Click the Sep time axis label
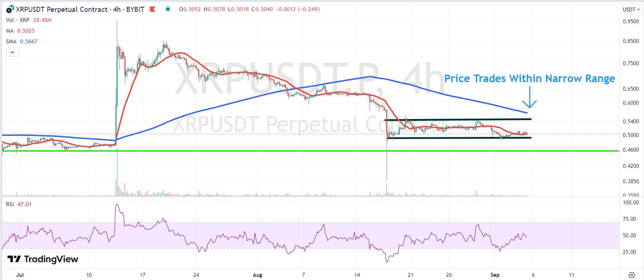The height and width of the screenshot is (280, 644). (x=495, y=275)
